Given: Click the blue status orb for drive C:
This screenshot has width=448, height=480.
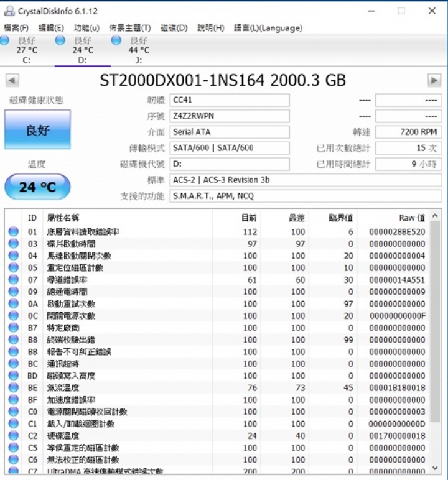Looking at the screenshot, I should [4, 40].
